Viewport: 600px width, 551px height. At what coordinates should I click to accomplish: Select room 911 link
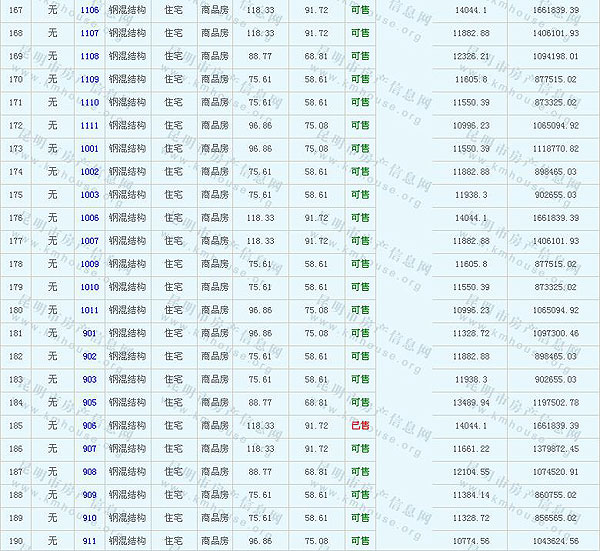[x=90, y=540]
